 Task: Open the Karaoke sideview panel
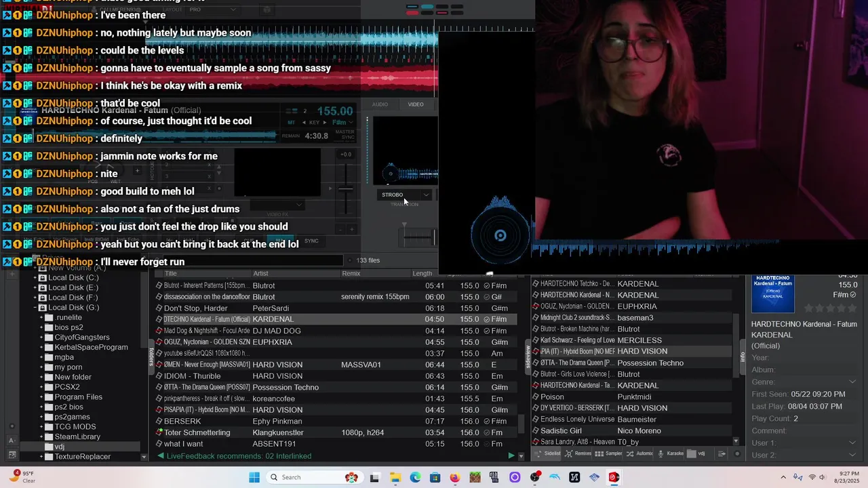[671, 453]
